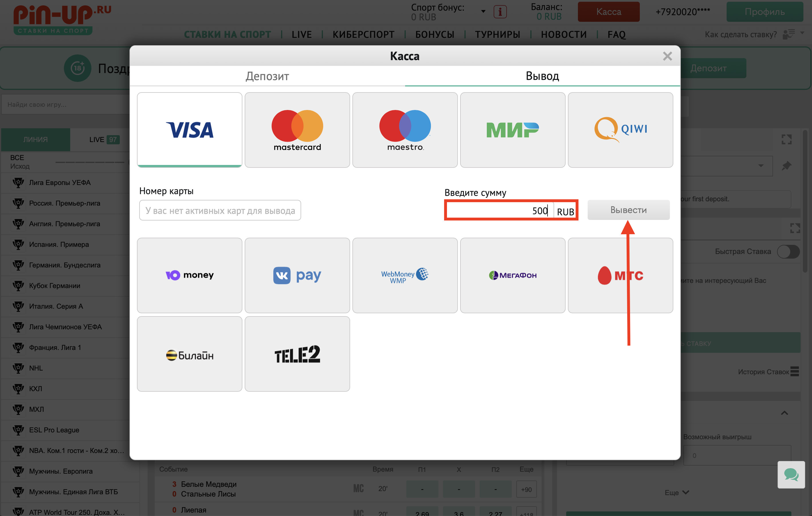This screenshot has height=516, width=812.
Task: Open the bet type dropdown in bet slip
Action: (x=761, y=166)
